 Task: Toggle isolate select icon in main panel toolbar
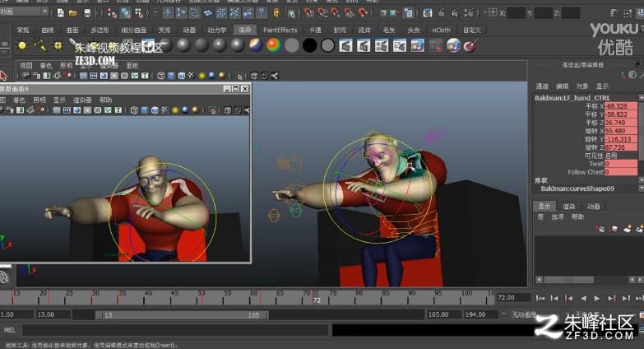click(x=240, y=76)
